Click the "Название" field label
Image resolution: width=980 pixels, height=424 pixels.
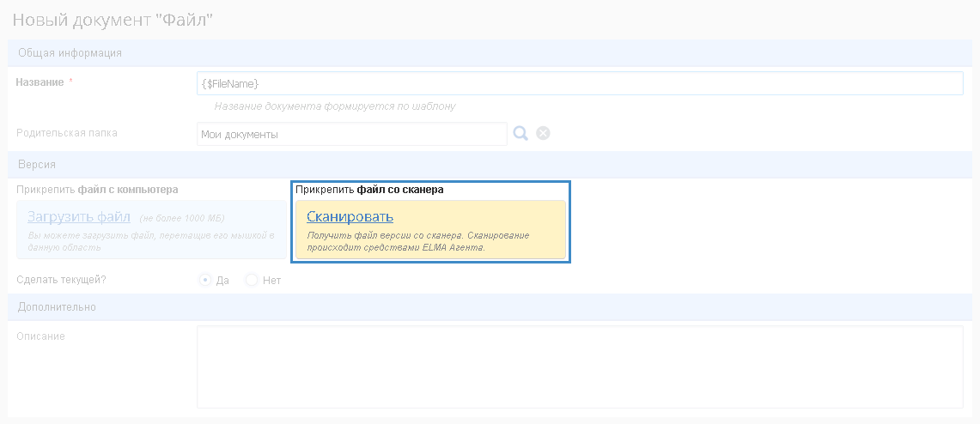(x=40, y=82)
